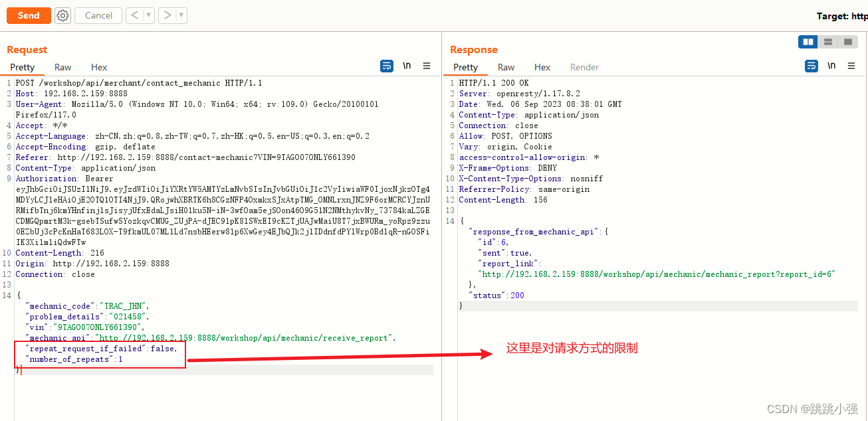Click the Request panel title
Screen dimensions: 868x421
point(27,50)
